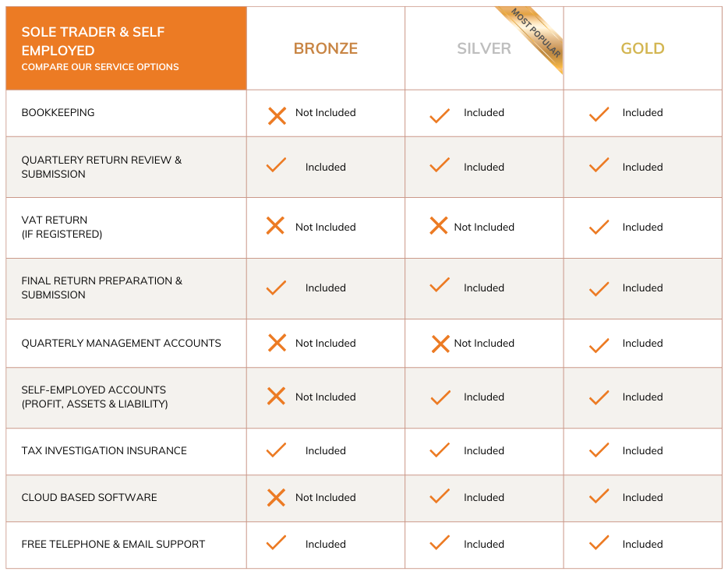728x575 pixels.
Task: Click Silver Tax Investigation Insurance checkmark
Action: coord(440,450)
